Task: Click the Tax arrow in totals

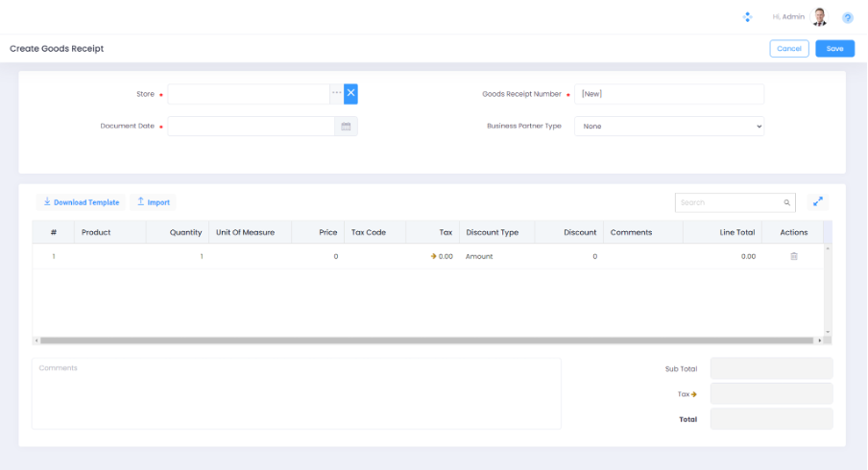Action: coord(693,393)
